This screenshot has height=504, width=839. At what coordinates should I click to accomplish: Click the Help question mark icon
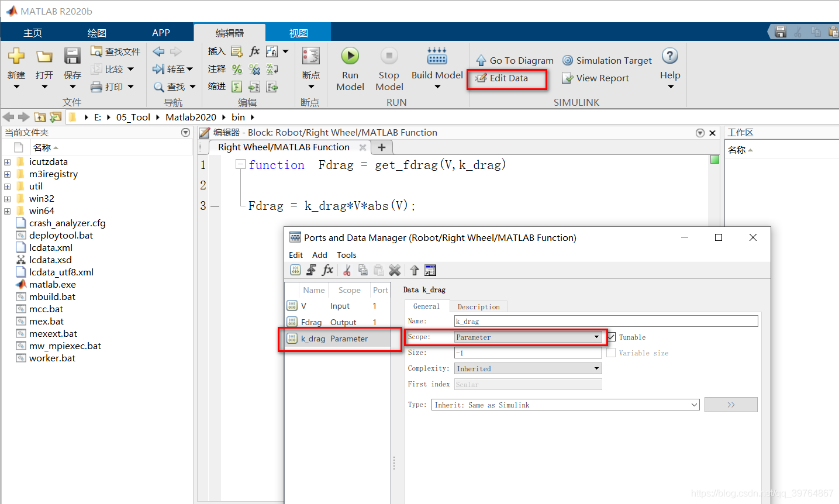670,56
